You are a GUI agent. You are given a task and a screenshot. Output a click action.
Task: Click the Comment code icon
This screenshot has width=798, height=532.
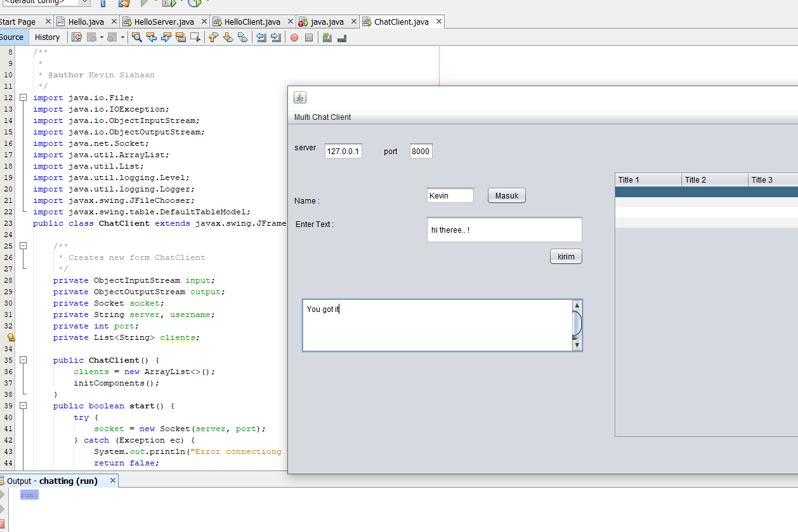pyautogui.click(x=327, y=37)
